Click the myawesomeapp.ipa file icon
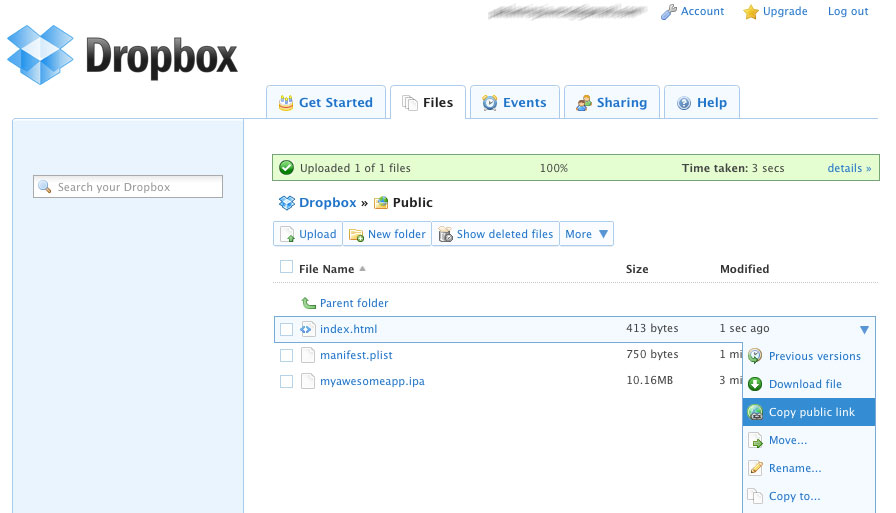The height and width of the screenshot is (513, 896). [x=307, y=381]
